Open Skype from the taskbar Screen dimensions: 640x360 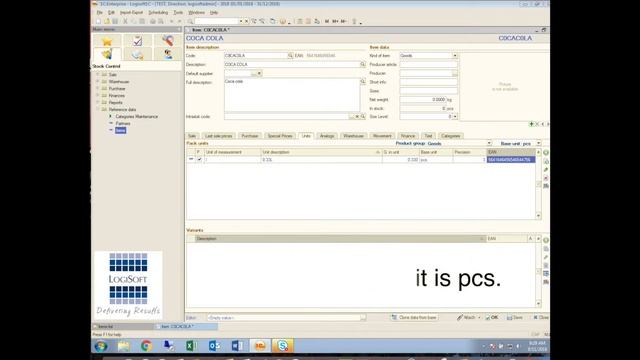tap(282, 346)
